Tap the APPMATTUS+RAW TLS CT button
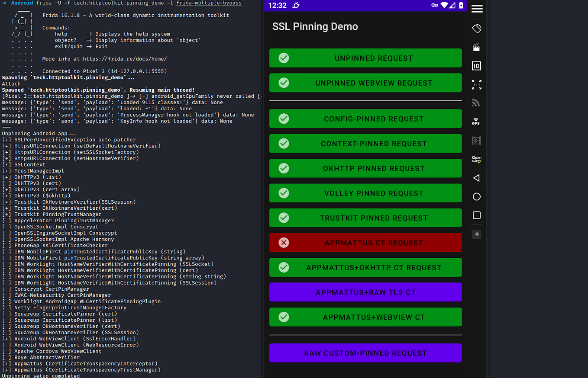 click(365, 292)
